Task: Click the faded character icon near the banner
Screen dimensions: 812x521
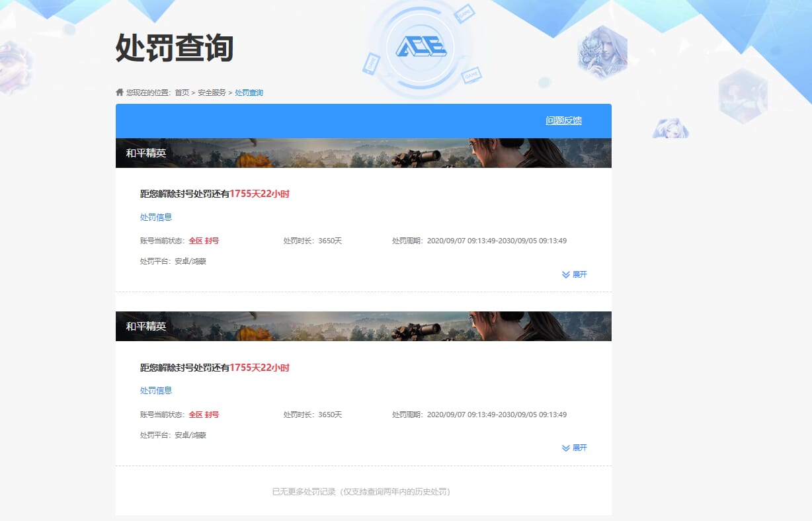Action: (670, 128)
